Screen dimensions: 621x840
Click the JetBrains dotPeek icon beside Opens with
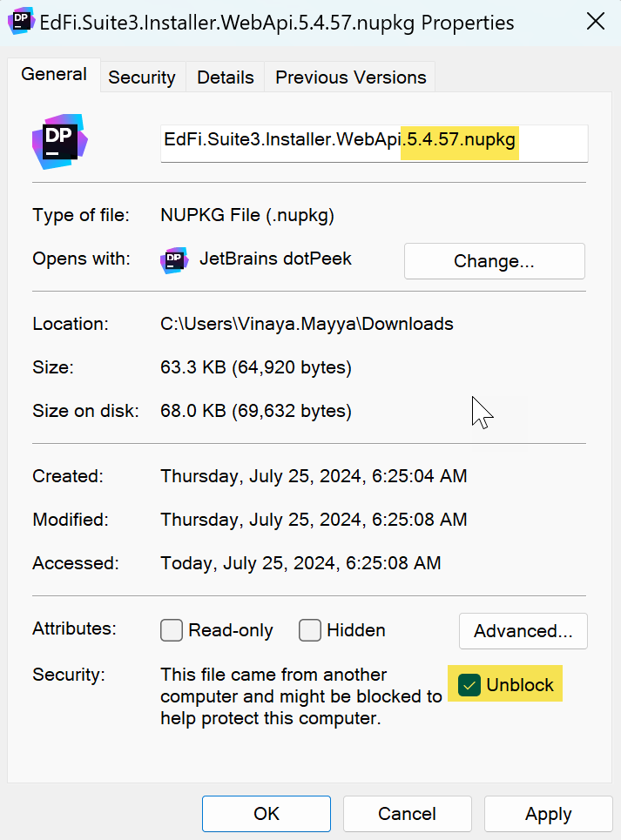174,259
